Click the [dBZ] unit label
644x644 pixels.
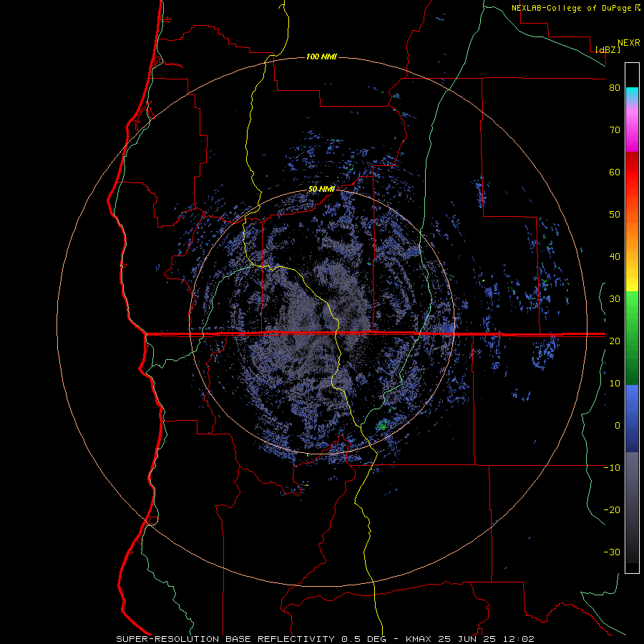(608, 49)
